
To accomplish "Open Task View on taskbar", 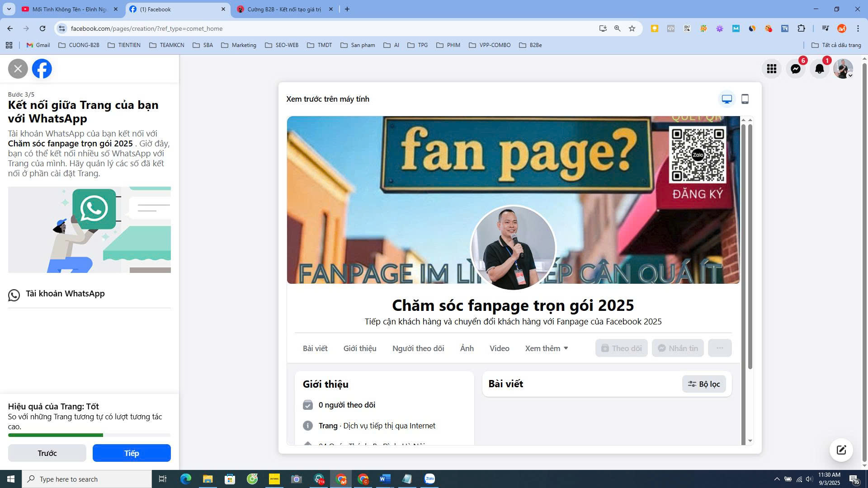I will tap(163, 479).
